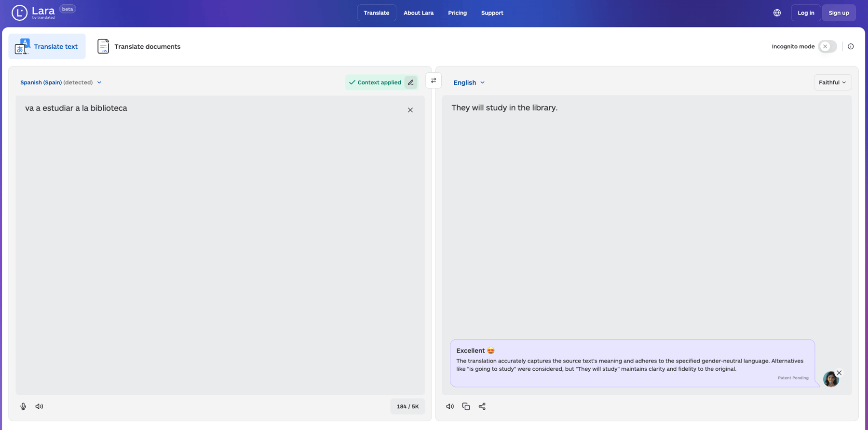Play source text audio with speaker icon
Screen dimensions: 868x430
tap(39, 406)
